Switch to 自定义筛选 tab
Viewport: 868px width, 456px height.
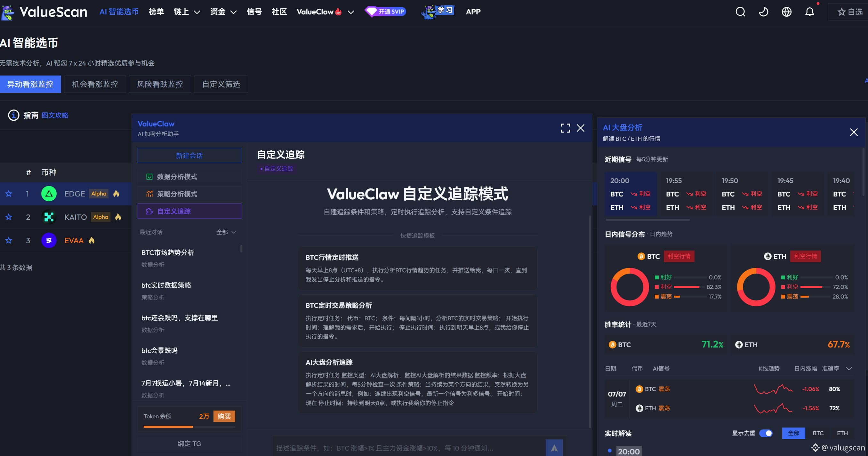pos(221,84)
